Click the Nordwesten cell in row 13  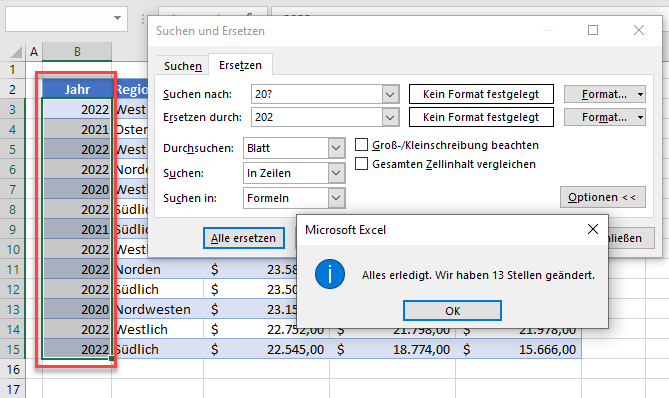coord(157,309)
